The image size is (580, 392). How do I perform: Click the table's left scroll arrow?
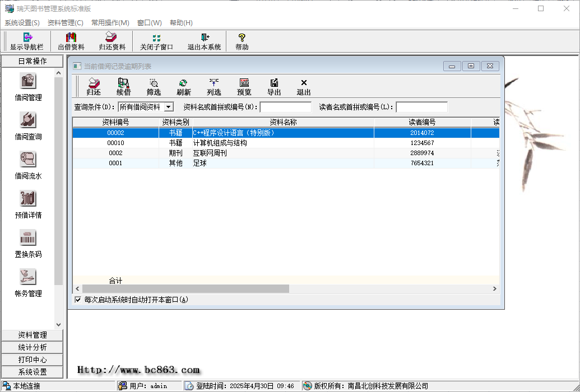(x=77, y=288)
